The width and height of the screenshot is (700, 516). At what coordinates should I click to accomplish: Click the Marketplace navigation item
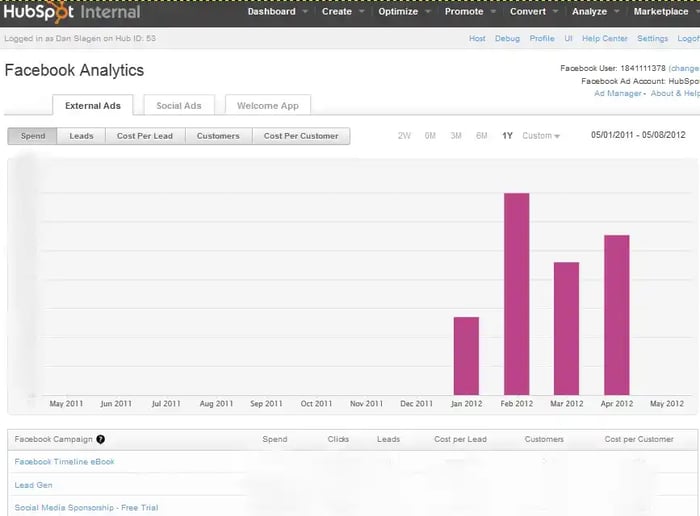[661, 12]
